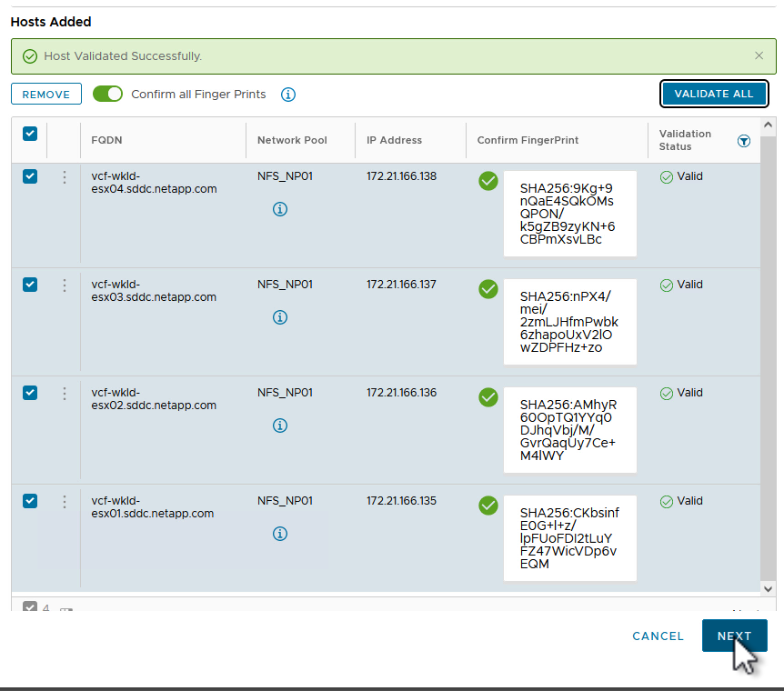Viewport: 784px width, 691px height.
Task: Click green fingerprint confirm check for 172.21.166.135
Action: pyautogui.click(x=488, y=506)
